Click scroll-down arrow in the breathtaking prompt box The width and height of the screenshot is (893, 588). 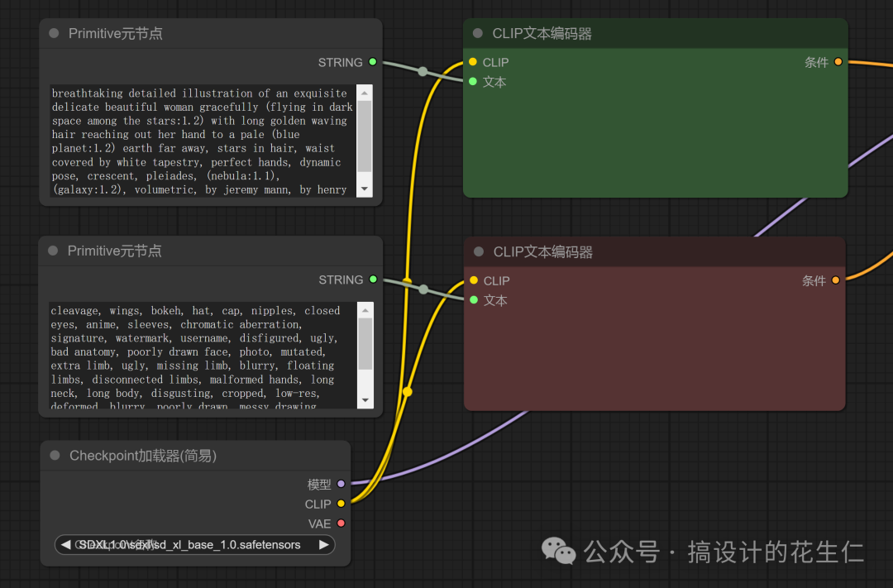click(365, 189)
